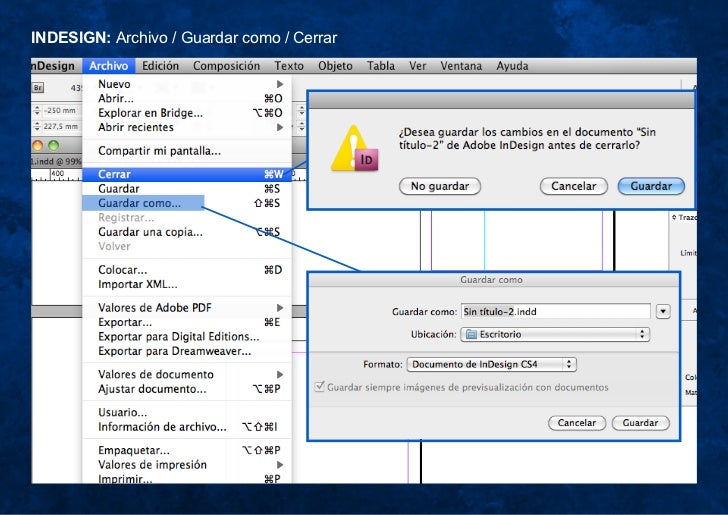Viewport: 728px width, 515px height.
Task: Select Usuario... in the menu
Action: point(187,412)
